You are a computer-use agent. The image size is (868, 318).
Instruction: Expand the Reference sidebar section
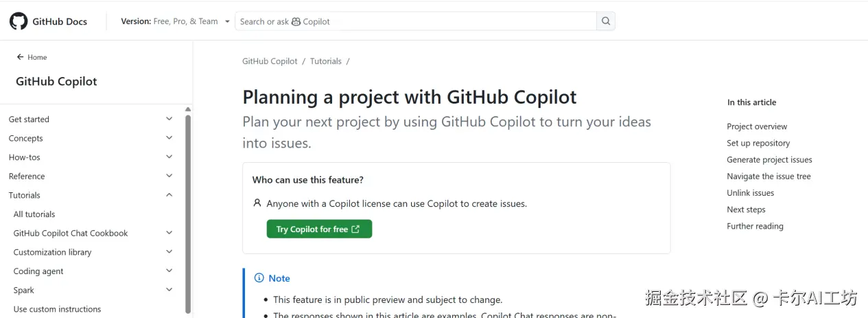(169, 176)
